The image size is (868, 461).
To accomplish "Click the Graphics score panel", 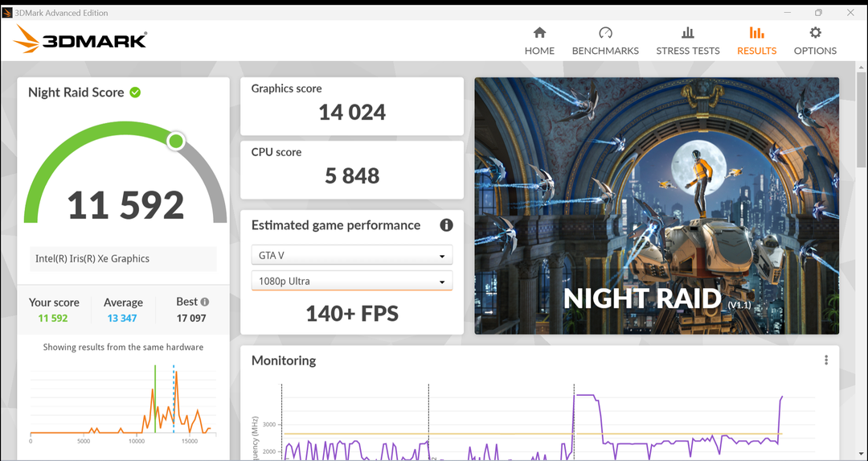I will (352, 106).
